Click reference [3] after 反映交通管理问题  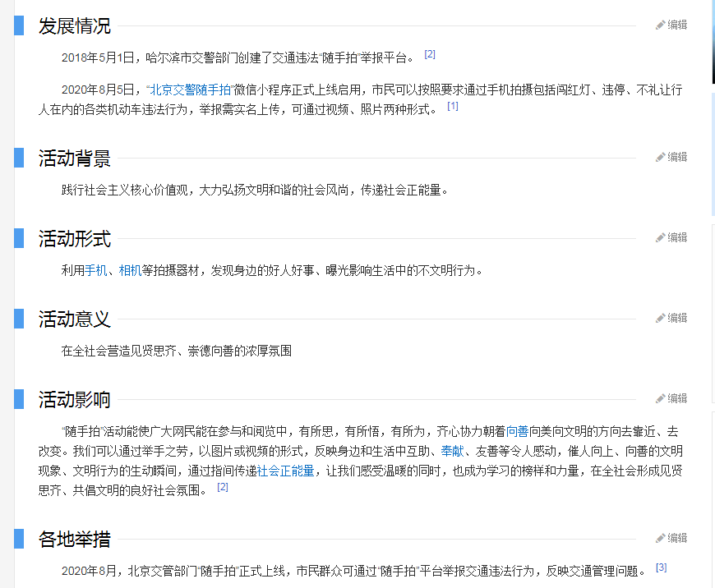662,567
